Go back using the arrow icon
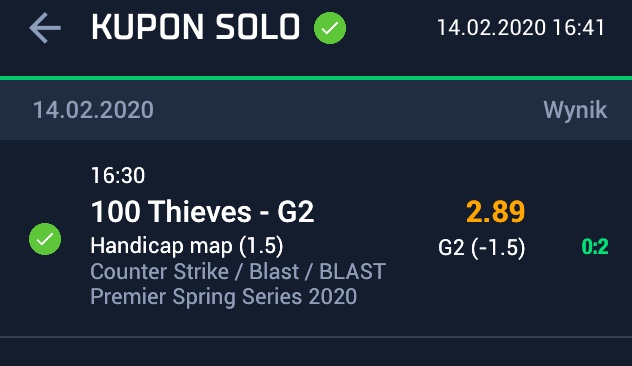Viewport: 632px width, 366px height. pyautogui.click(x=45, y=28)
